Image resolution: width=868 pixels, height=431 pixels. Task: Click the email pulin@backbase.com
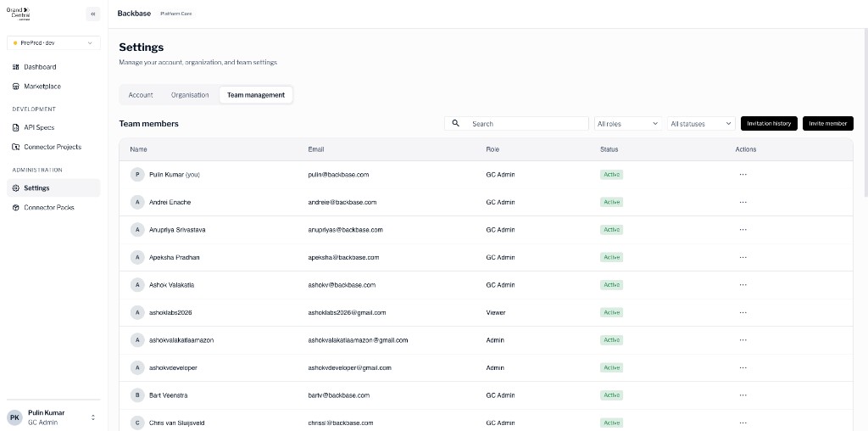click(338, 175)
